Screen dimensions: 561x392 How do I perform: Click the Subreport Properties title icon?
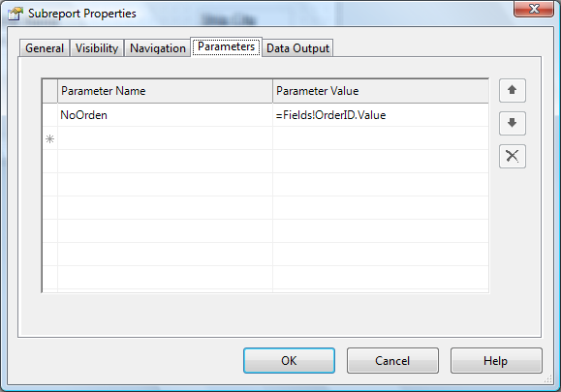pyautogui.click(x=16, y=14)
